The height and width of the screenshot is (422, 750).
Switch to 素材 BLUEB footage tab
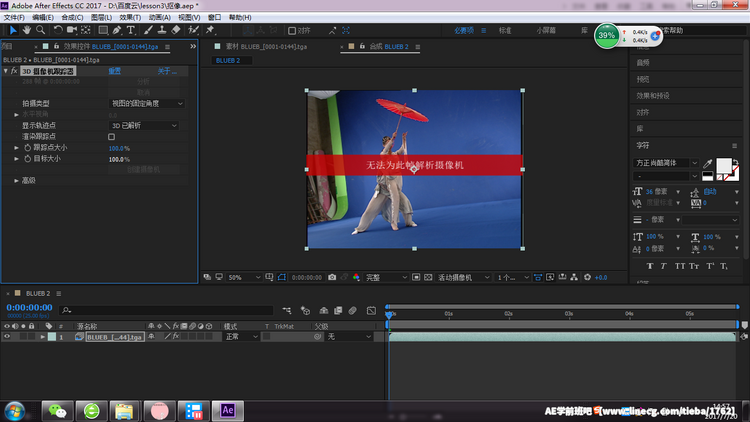(266, 46)
